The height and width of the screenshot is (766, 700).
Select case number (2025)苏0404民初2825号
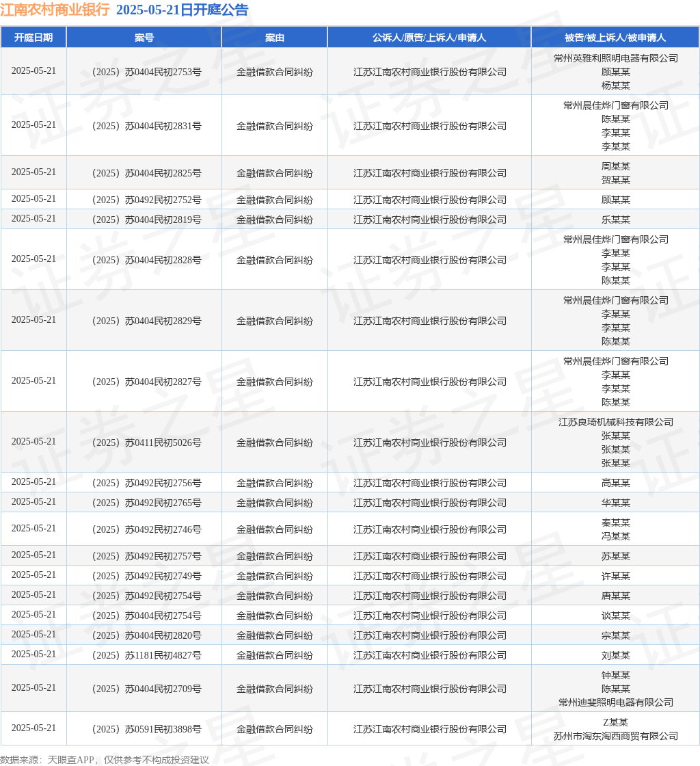click(146, 173)
